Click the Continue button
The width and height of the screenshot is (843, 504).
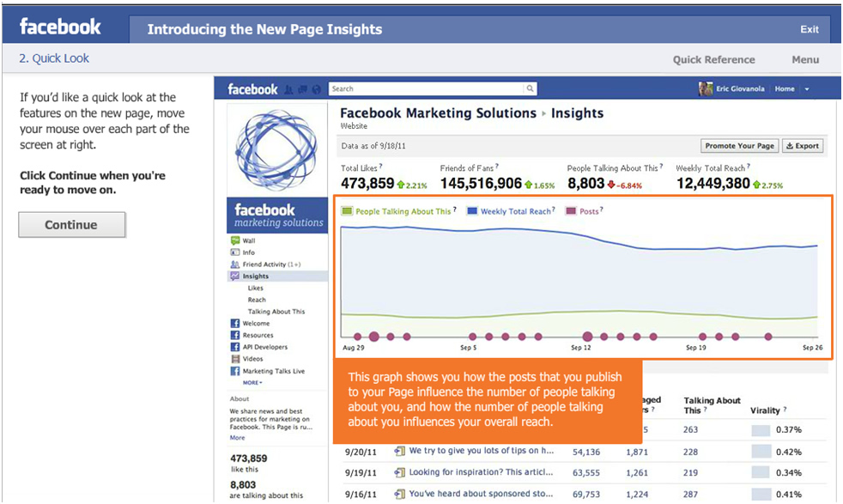pyautogui.click(x=71, y=225)
